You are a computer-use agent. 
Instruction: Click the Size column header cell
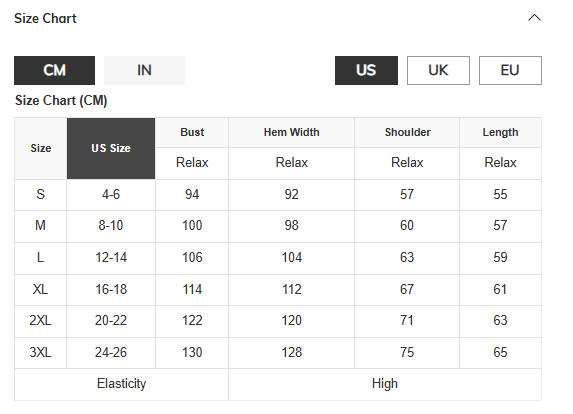click(41, 148)
